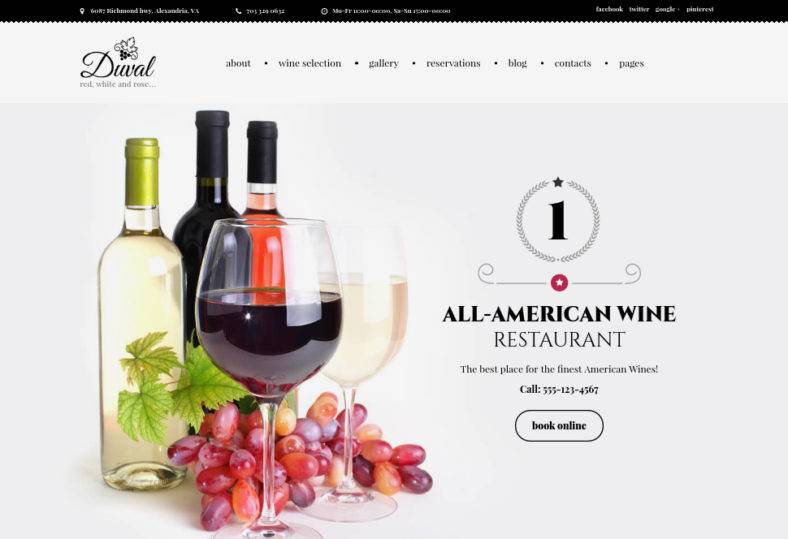The width and height of the screenshot is (788, 539).
Task: Click the clock icon beside opening hours
Action: click(324, 11)
